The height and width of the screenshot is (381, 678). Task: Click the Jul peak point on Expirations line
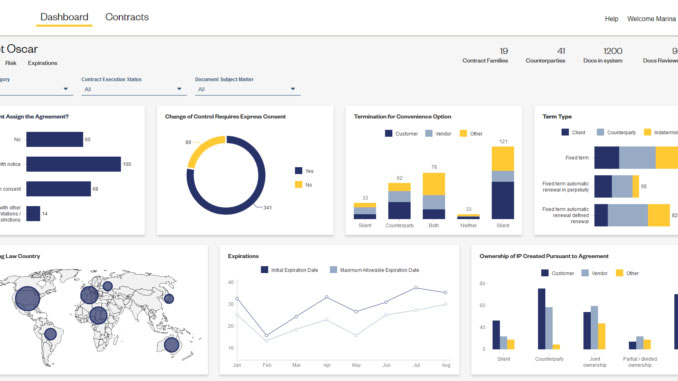click(416, 288)
